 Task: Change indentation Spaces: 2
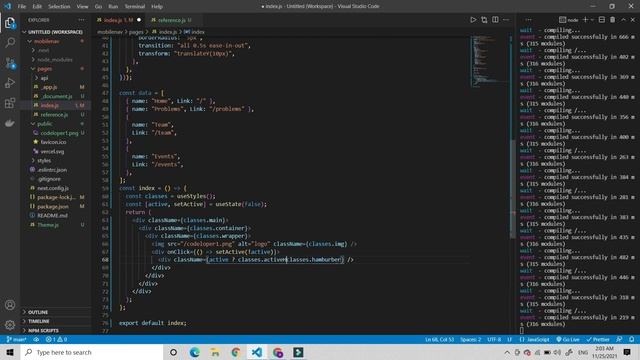(470, 339)
